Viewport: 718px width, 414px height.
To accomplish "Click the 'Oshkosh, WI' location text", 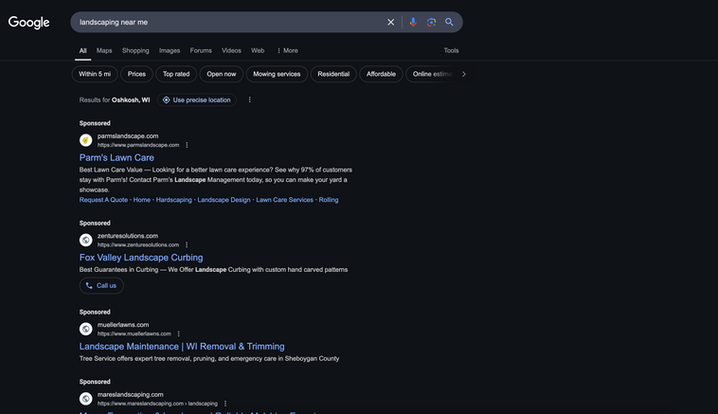I will coord(131,100).
